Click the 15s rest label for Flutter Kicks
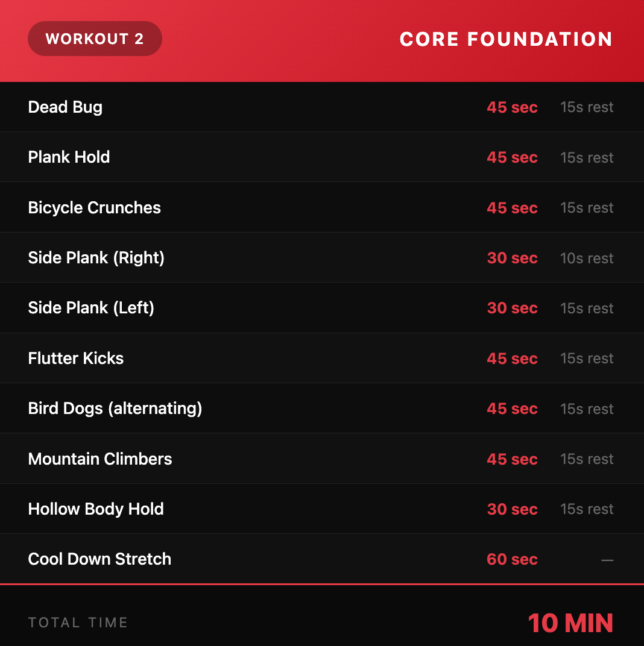 pyautogui.click(x=587, y=359)
